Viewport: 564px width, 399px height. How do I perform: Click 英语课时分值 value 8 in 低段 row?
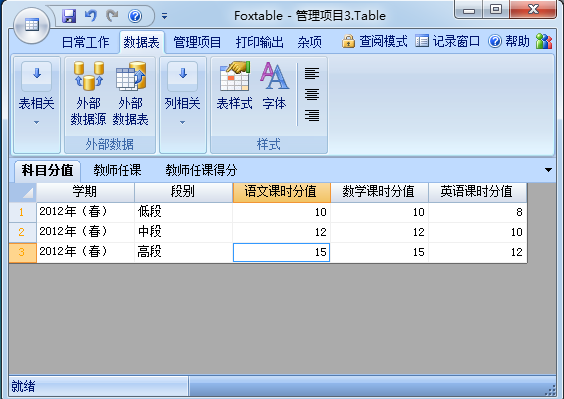[477, 212]
